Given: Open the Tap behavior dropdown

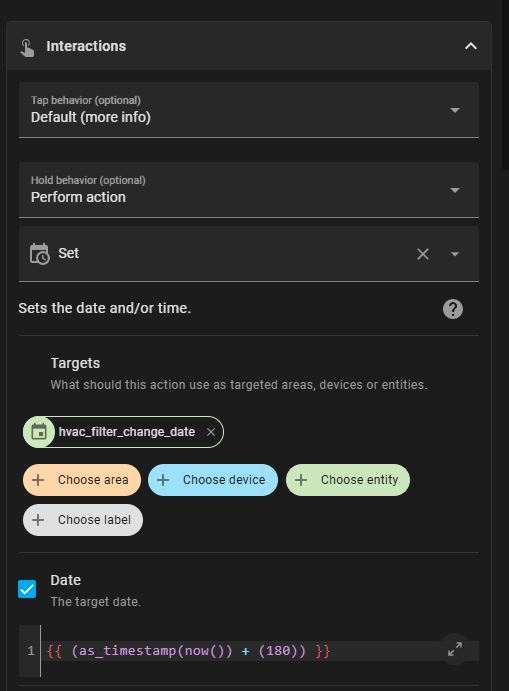Looking at the screenshot, I should (249, 110).
